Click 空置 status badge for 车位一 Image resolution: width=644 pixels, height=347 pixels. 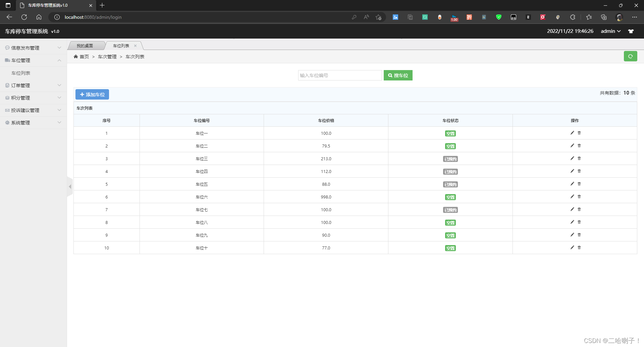click(x=450, y=133)
